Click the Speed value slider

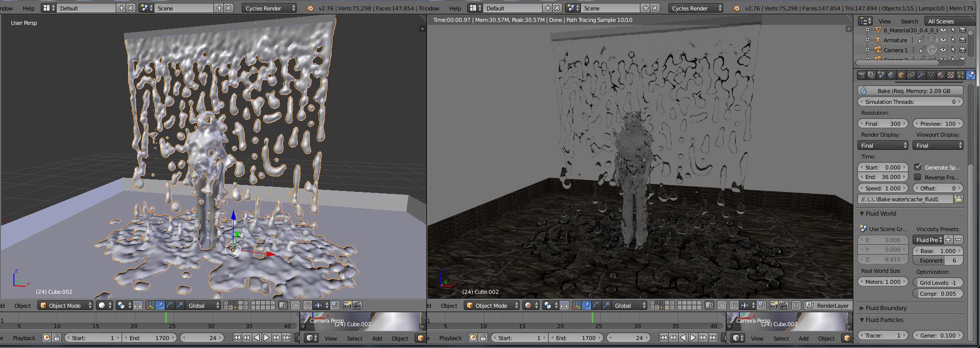883,188
